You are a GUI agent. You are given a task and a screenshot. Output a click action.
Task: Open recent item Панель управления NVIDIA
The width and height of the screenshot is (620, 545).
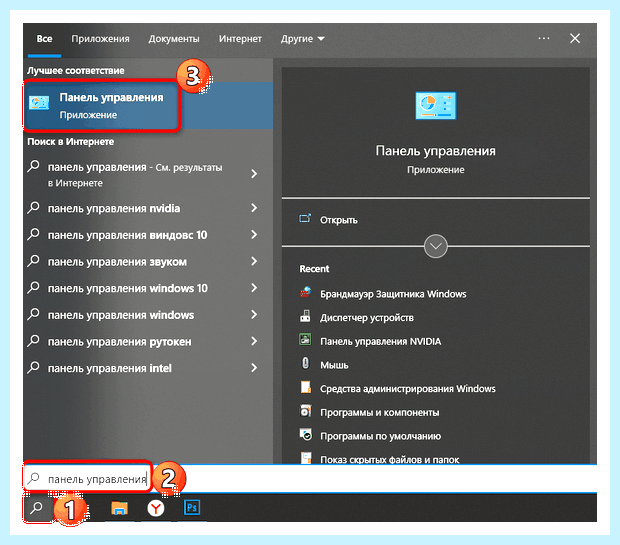click(380, 341)
